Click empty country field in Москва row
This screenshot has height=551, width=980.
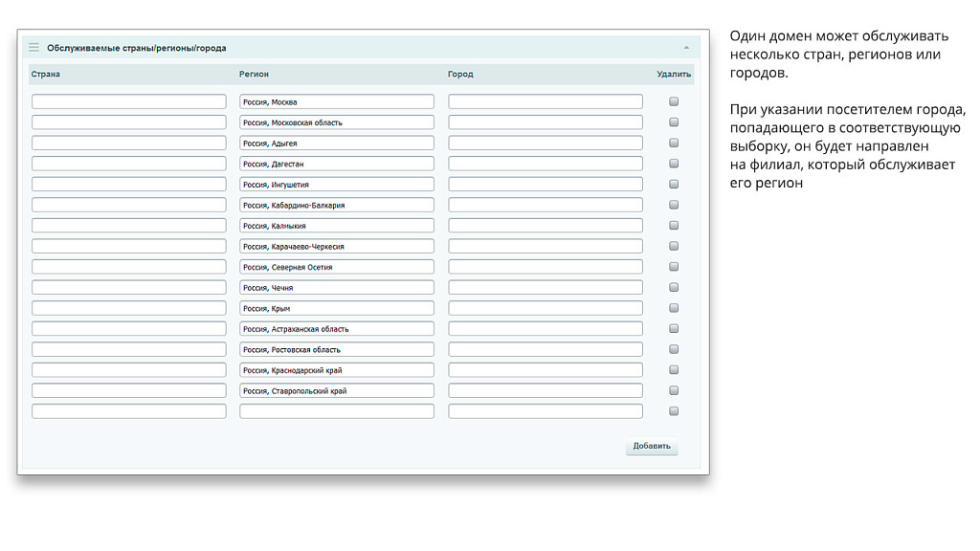click(129, 101)
